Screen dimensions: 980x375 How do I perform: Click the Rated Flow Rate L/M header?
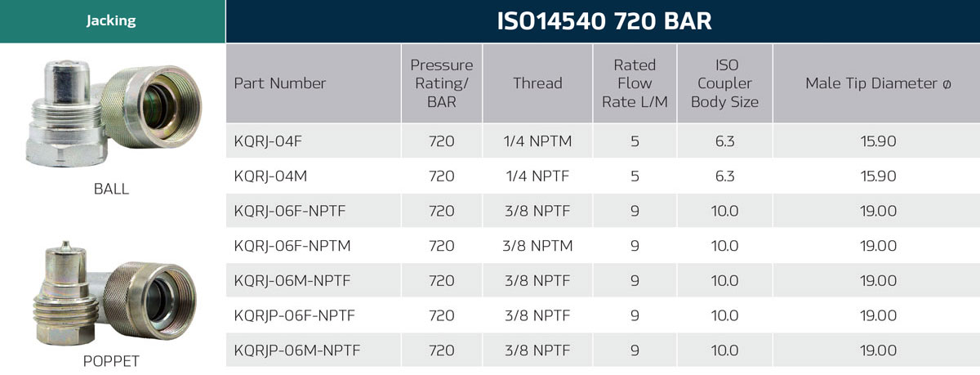click(x=635, y=83)
